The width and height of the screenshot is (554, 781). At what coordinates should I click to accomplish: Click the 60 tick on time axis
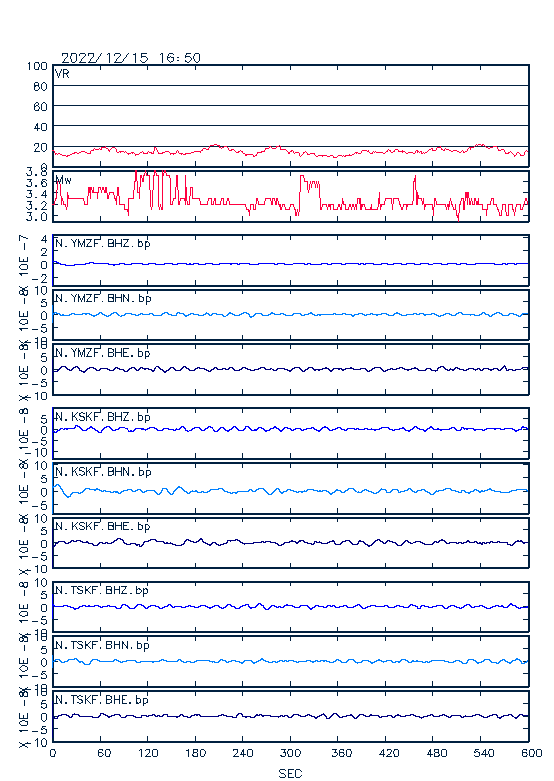[x=104, y=753]
